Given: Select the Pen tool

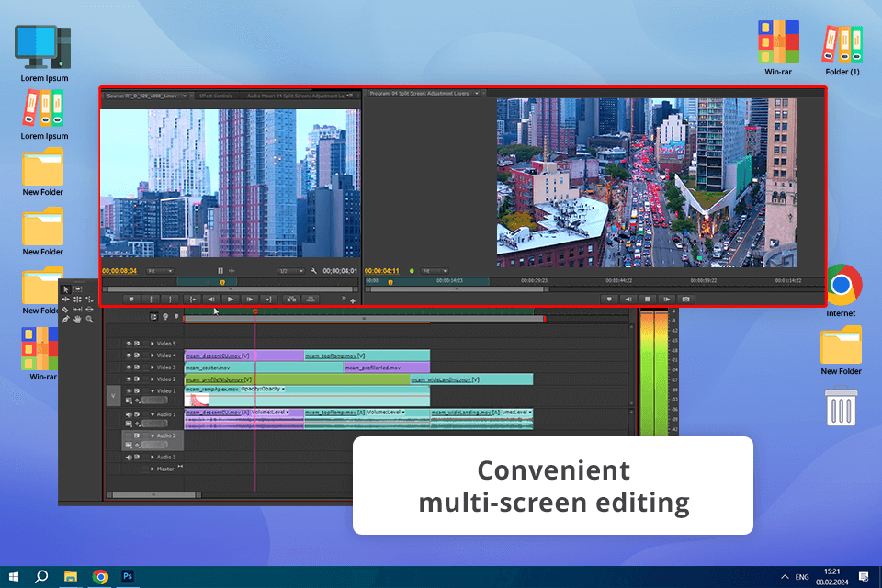Looking at the screenshot, I should coord(65,320).
